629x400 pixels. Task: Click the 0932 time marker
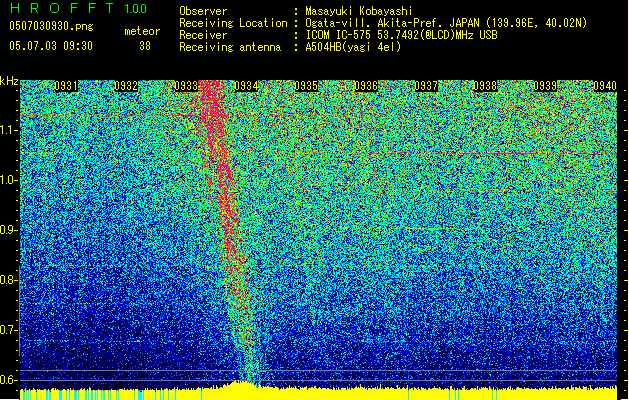point(126,86)
